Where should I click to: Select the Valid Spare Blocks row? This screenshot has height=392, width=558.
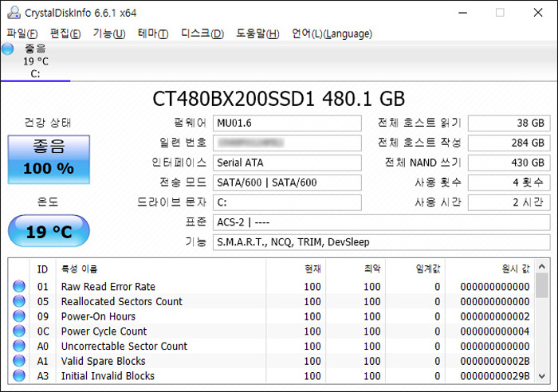(271, 361)
